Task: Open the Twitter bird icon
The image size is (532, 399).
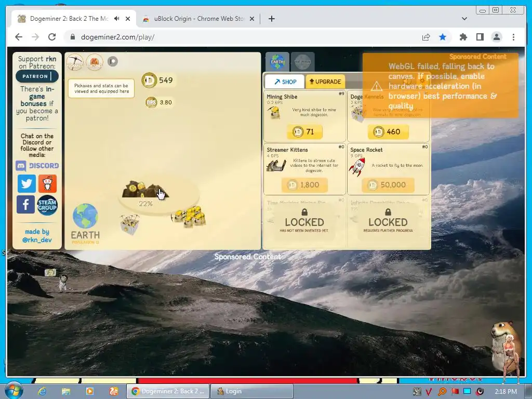Action: tap(26, 184)
